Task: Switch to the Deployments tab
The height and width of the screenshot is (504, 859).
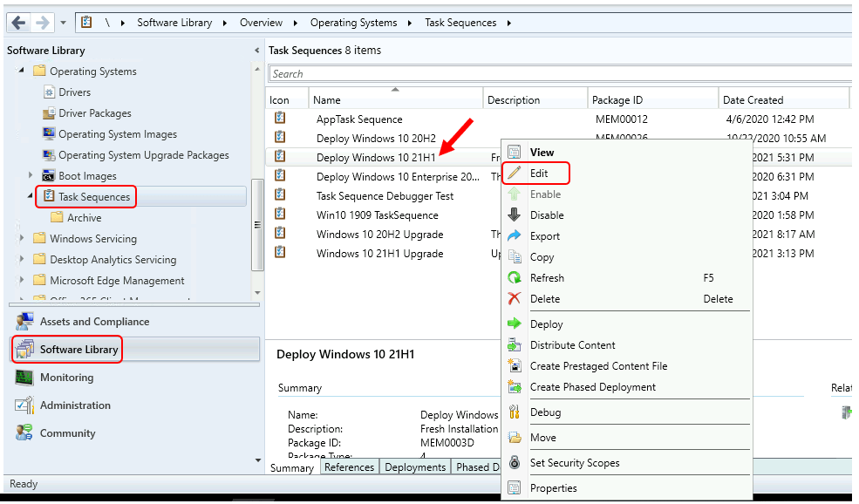Action: [415, 467]
